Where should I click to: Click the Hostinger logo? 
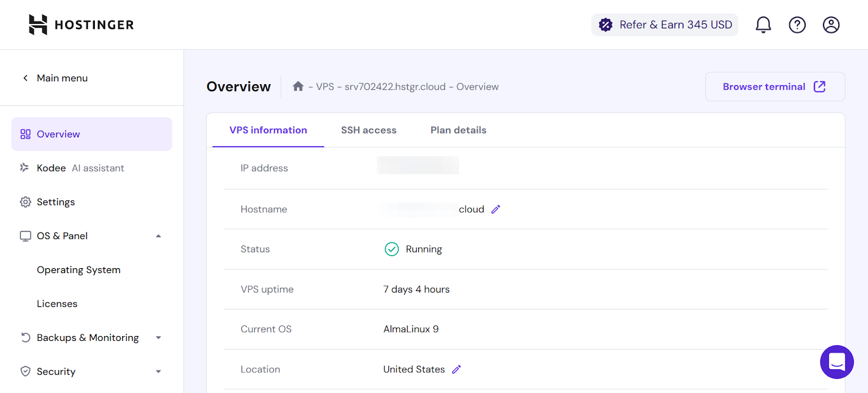[81, 24]
